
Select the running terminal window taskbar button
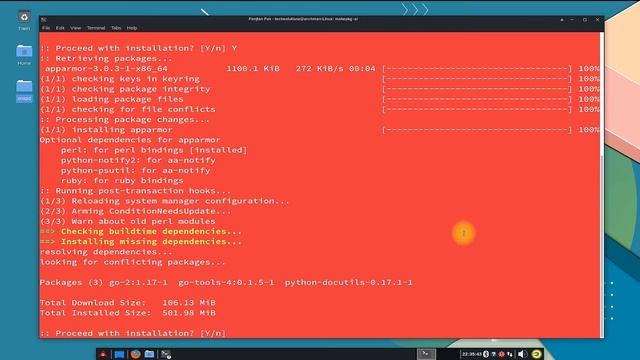pos(426,354)
